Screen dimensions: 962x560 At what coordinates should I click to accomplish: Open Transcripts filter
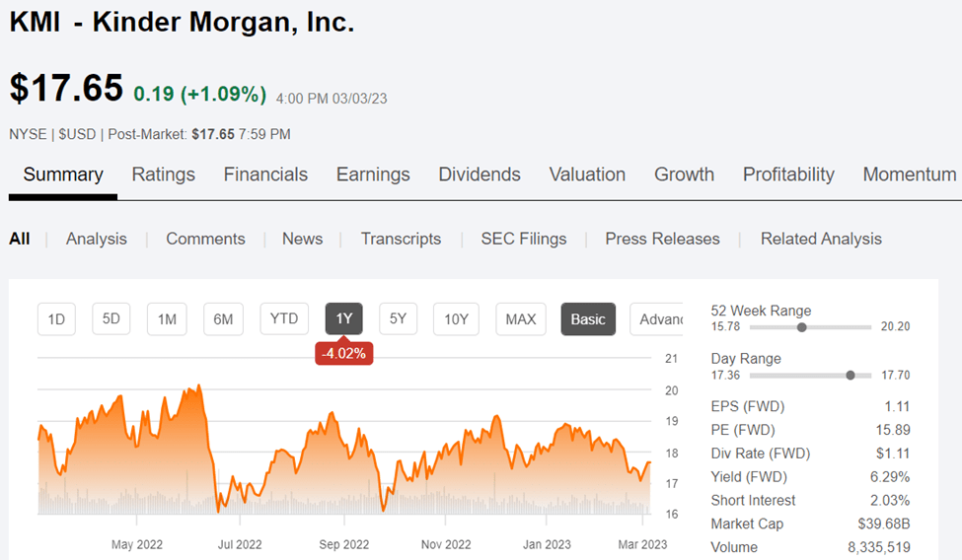(x=401, y=239)
